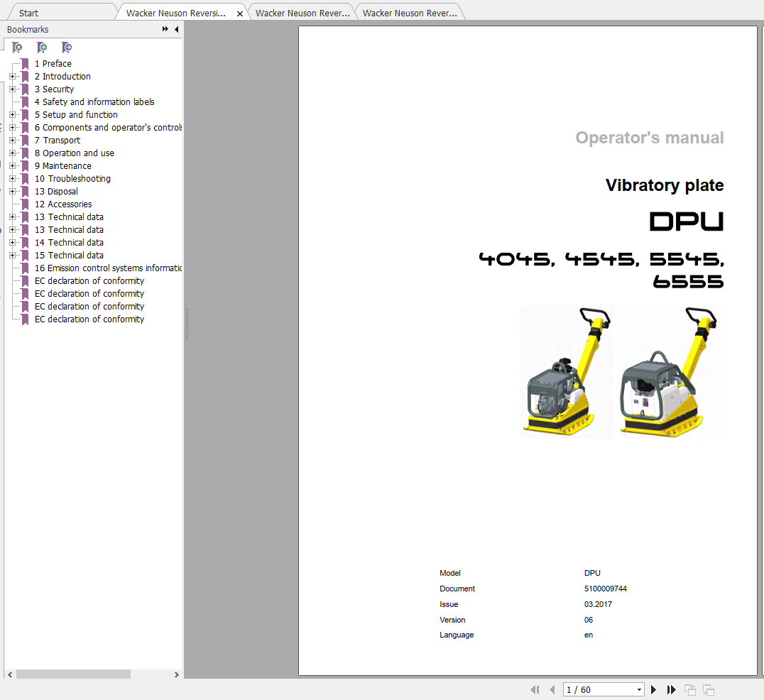The image size is (764, 700).
Task: Click the document number 5100009744
Action: (606, 589)
